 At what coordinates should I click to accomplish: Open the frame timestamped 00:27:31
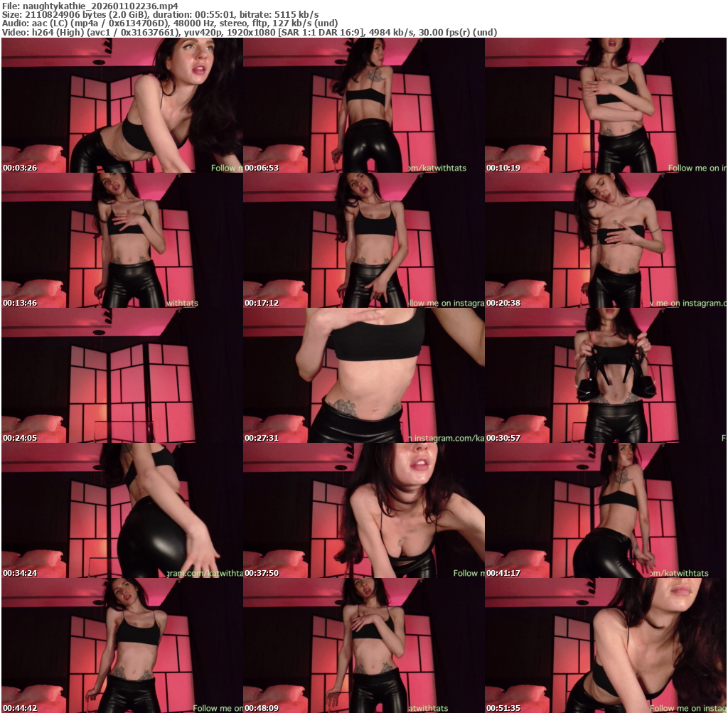363,375
